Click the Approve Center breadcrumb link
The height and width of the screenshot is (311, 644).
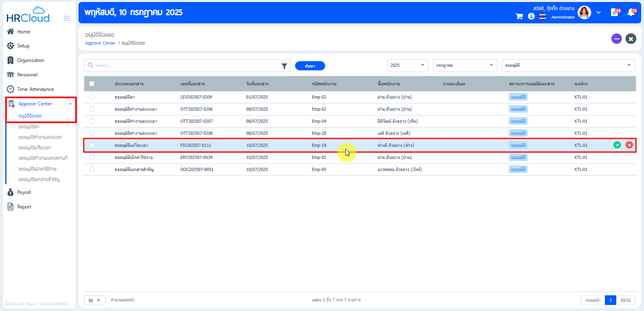coord(100,43)
